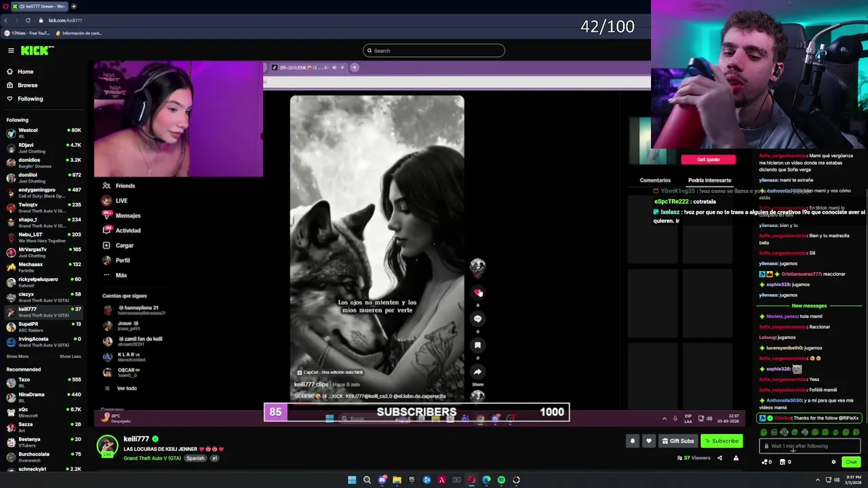Click the Kick search field
Screen dimensions: 868x488
click(x=434, y=51)
